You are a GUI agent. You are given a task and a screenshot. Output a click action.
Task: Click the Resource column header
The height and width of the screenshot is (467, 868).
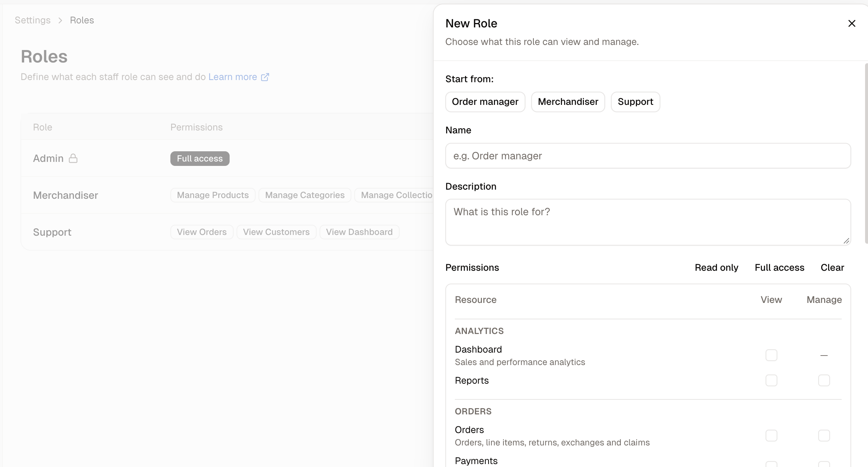click(475, 300)
